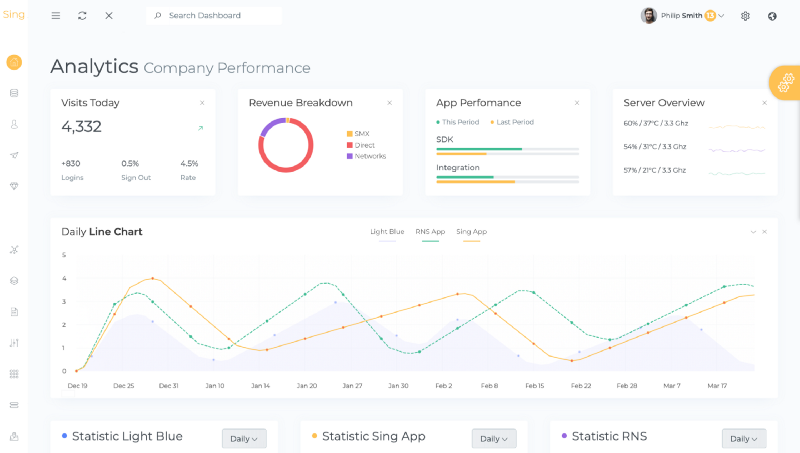Collapse the Daily Line Chart widget

tap(753, 232)
